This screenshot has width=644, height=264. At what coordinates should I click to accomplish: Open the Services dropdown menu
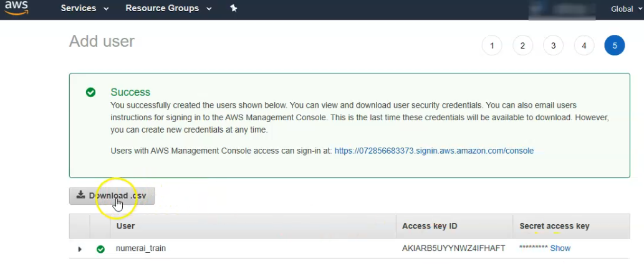(x=85, y=8)
